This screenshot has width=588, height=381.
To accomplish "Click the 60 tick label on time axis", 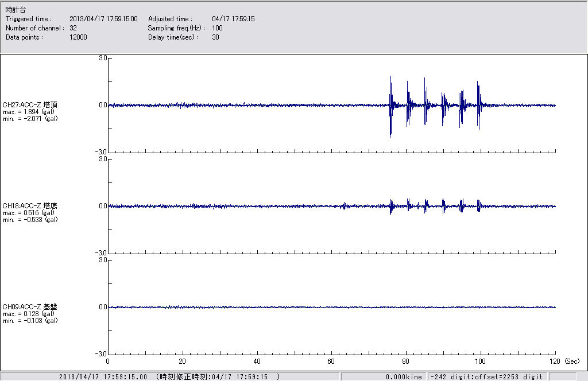I will [331, 362].
